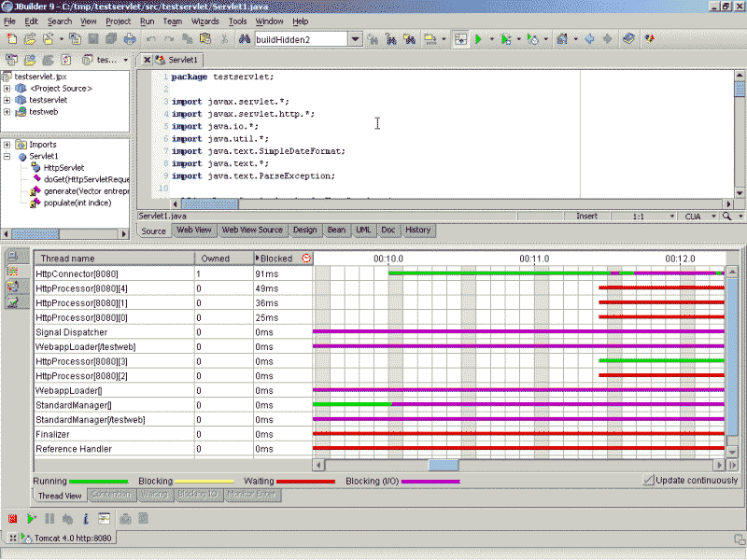Screen dimensions: 747x560
Task: Click the Print icon in main toolbar
Action: [x=129, y=39]
